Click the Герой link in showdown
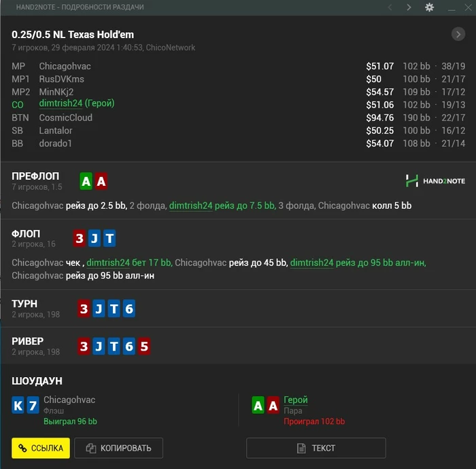Viewport: 476px width, 469px height. click(x=296, y=400)
